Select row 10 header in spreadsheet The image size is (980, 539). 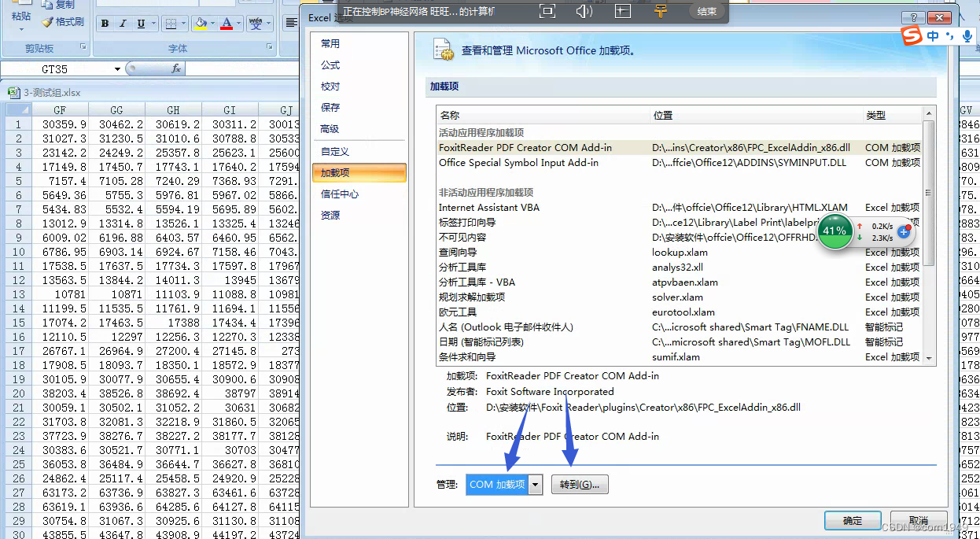click(17, 252)
